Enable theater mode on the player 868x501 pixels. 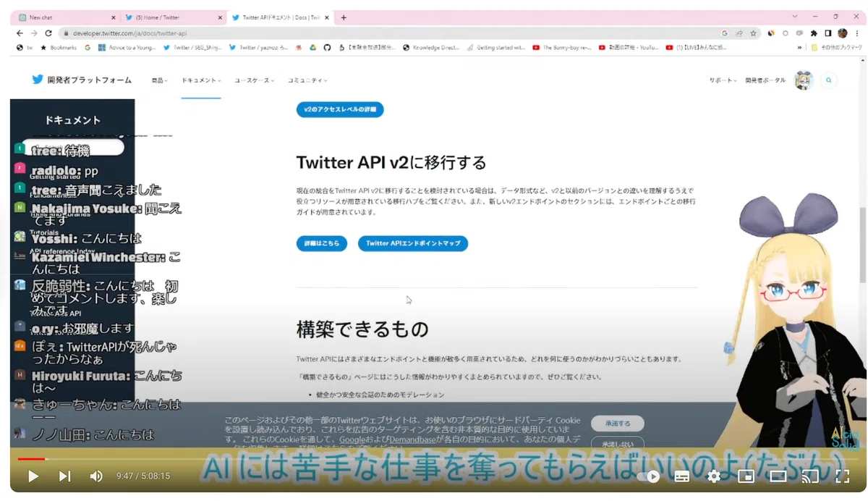click(x=778, y=476)
